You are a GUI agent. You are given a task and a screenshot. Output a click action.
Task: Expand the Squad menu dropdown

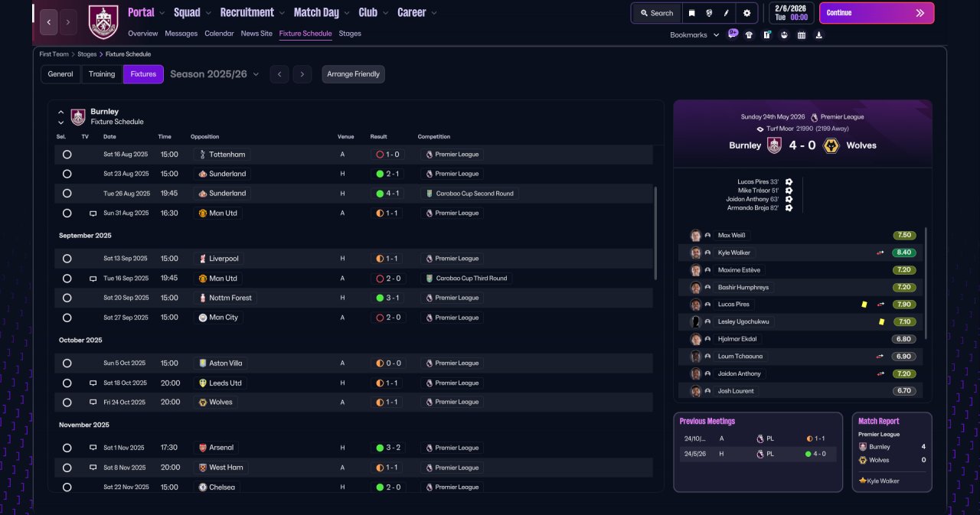click(x=209, y=13)
